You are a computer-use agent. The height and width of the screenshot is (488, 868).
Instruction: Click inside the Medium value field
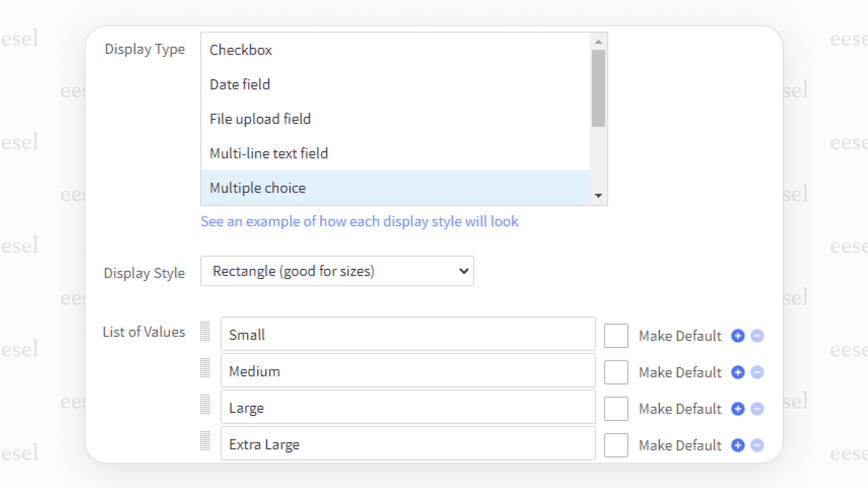[x=408, y=371]
